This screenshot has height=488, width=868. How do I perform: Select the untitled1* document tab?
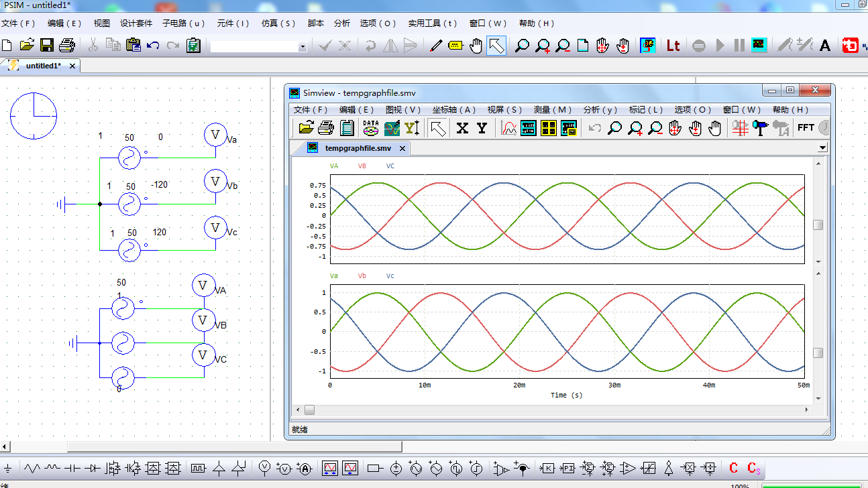[43, 66]
